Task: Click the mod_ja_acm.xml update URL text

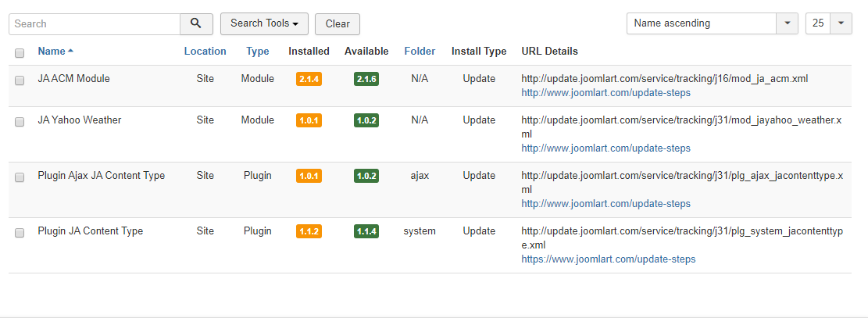Action: point(665,79)
